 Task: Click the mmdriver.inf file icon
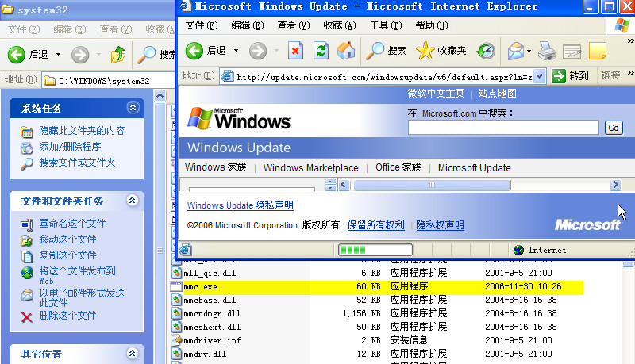(176, 340)
